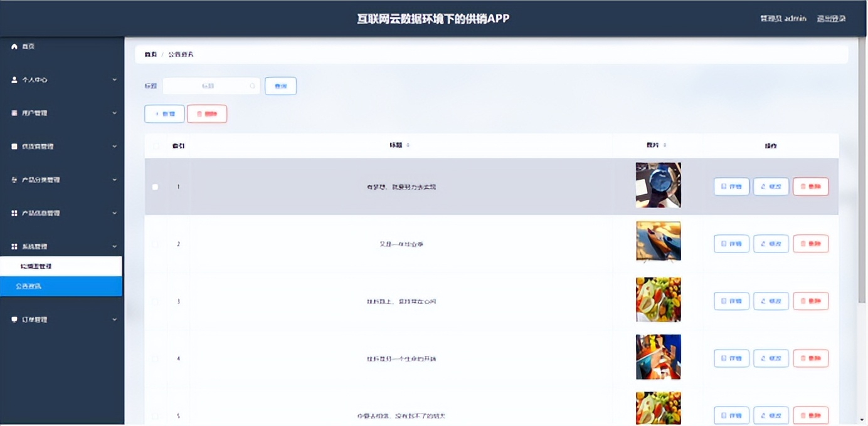This screenshot has width=868, height=426.
Task: Click the 退出登录 link at top right
Action: (832, 19)
